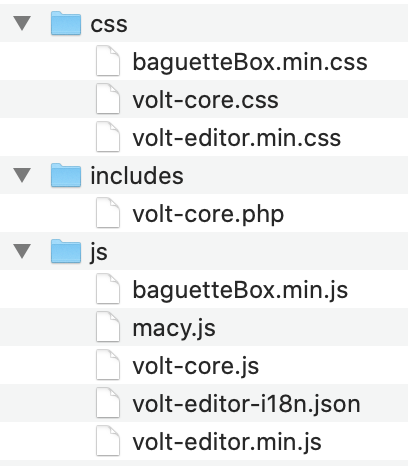Select the baguetteBox.min.js file name
The height and width of the screenshot is (466, 408).
(240, 291)
